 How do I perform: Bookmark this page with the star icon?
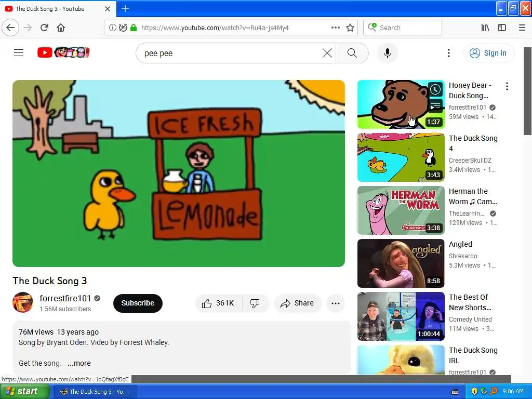coord(350,28)
